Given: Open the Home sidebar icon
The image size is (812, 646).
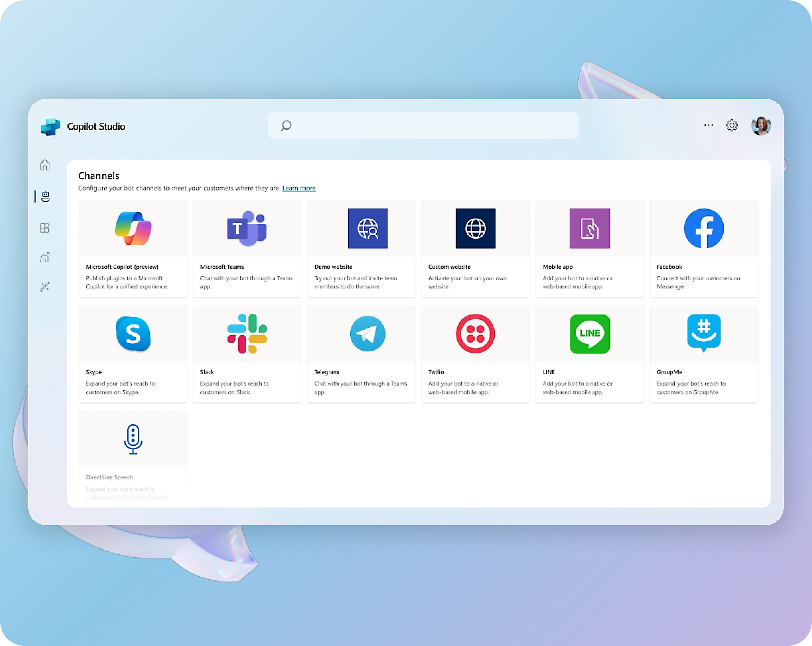Looking at the screenshot, I should pos(45,165).
